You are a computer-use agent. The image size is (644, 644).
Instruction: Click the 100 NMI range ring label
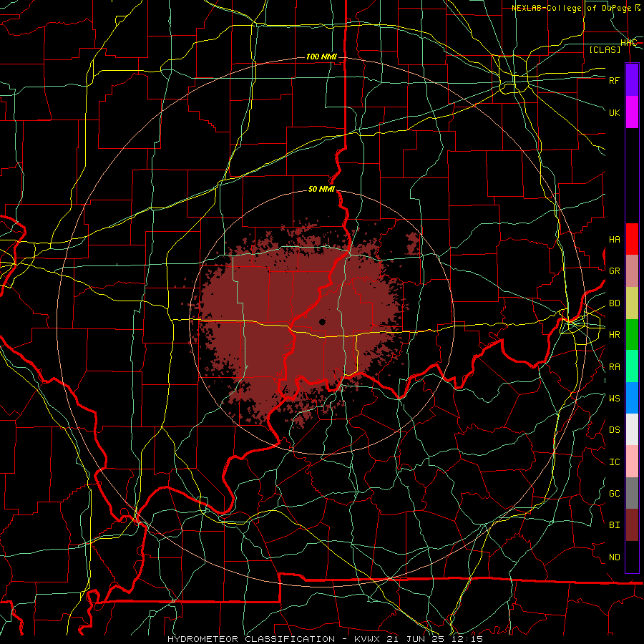point(321,57)
